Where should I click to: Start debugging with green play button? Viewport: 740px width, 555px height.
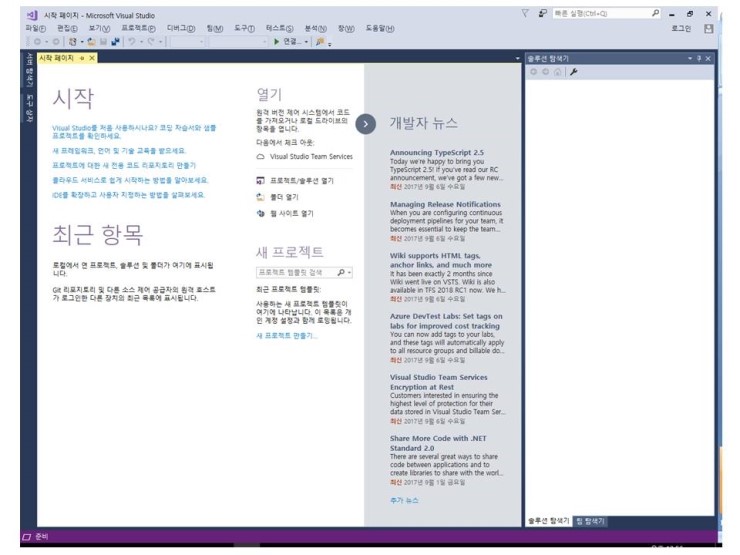(277, 42)
